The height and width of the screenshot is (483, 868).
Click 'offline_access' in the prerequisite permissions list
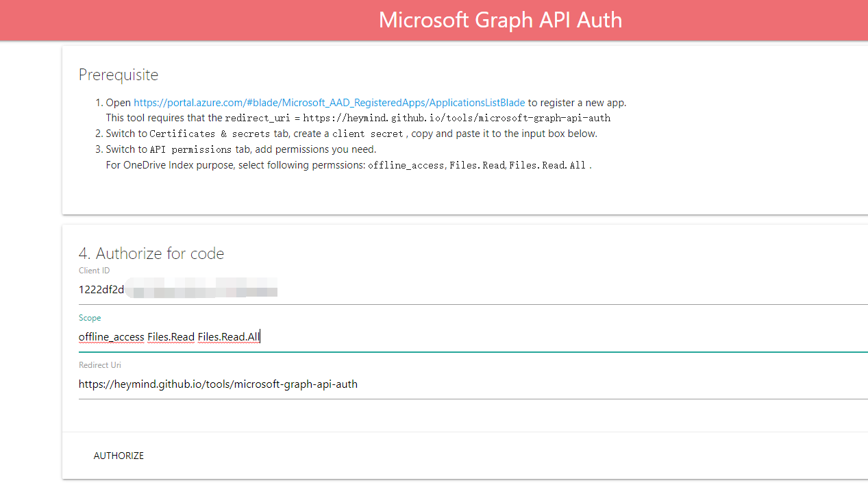[406, 165]
